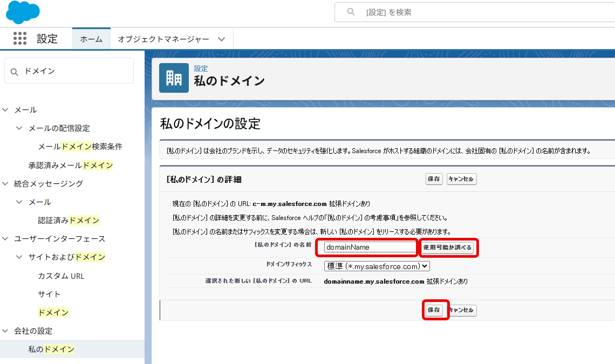Collapse the 会社の設定 section chevron
Viewport: 615px width, 364px height.
coord(5,331)
